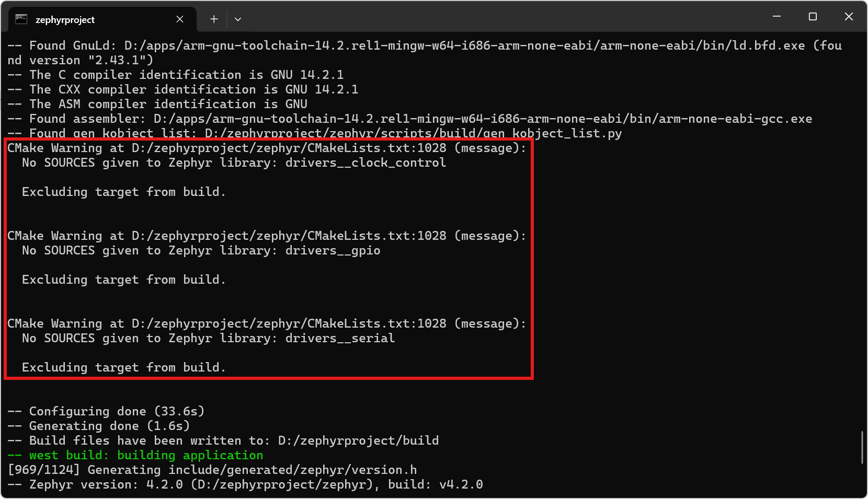Image resolution: width=868 pixels, height=499 pixels.
Task: Maximize the terminal window
Action: [813, 17]
